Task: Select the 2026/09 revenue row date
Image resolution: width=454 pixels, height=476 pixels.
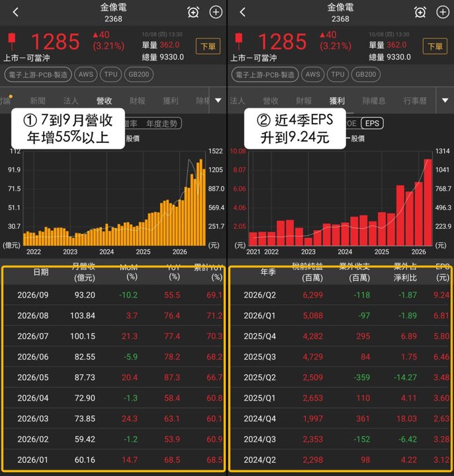Action: click(33, 295)
